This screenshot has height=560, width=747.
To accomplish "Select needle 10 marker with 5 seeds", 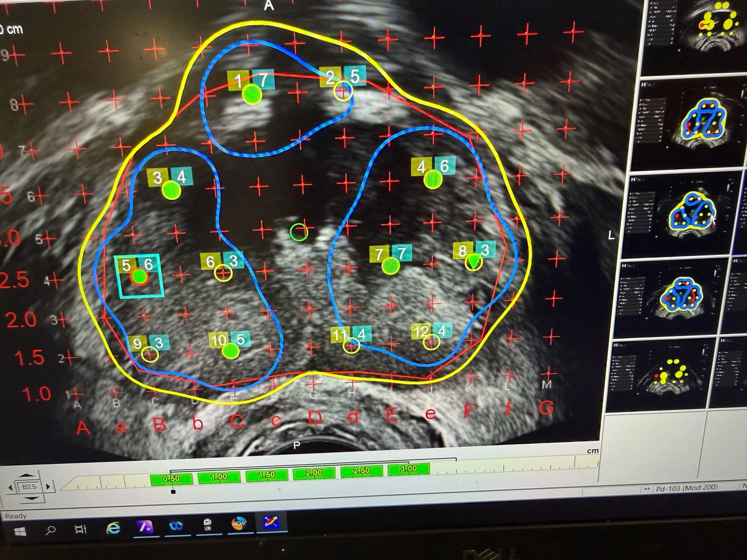I will click(231, 351).
